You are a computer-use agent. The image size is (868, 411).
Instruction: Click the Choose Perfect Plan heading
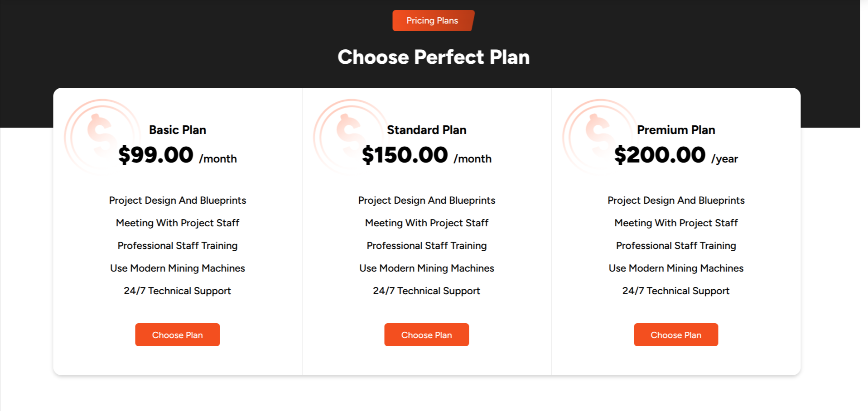point(434,57)
